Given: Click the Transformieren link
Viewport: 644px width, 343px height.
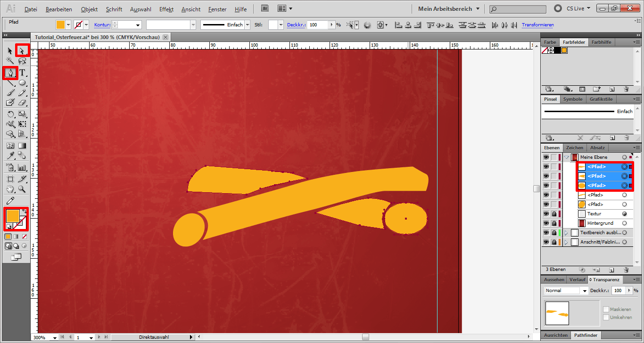Looking at the screenshot, I should [x=537, y=24].
